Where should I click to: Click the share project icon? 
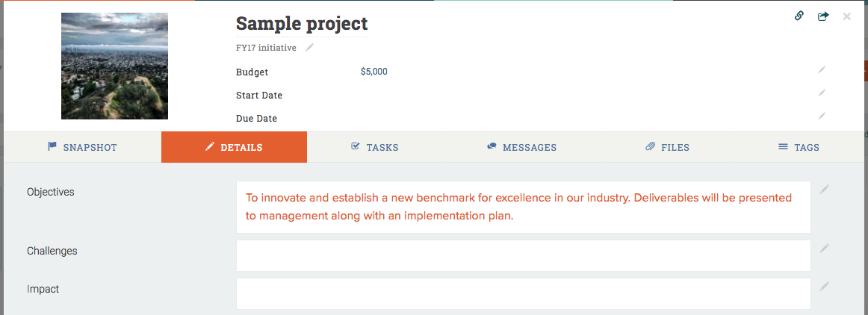pos(823,16)
